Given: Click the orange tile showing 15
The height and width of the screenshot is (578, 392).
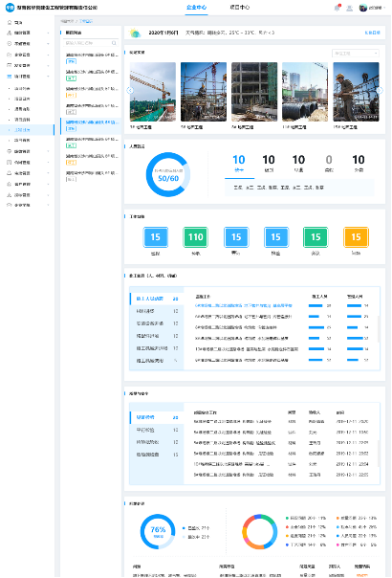Looking at the screenshot, I should (356, 237).
